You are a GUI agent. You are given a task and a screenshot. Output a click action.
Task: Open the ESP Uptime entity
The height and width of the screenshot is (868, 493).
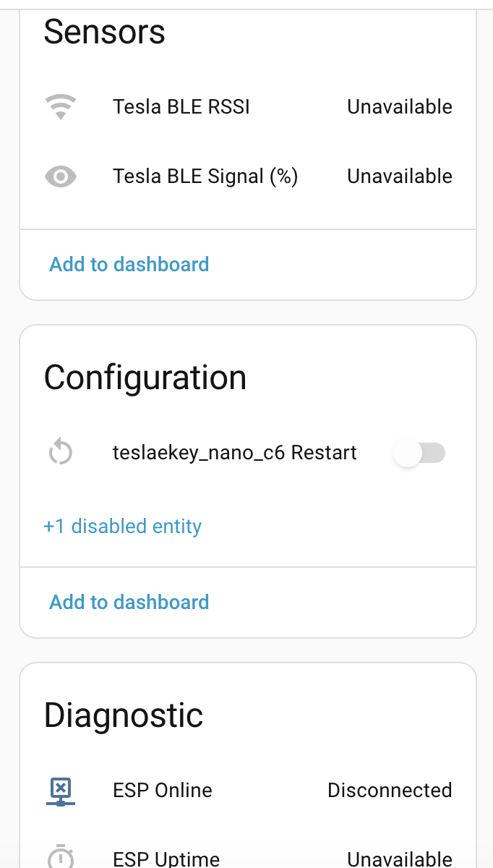[x=166, y=859]
